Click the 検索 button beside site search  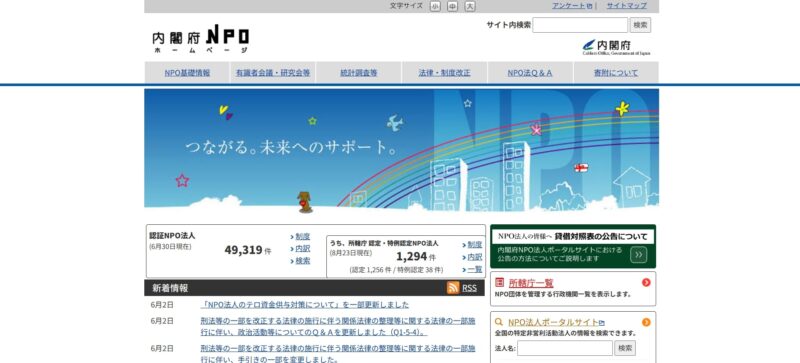click(640, 25)
